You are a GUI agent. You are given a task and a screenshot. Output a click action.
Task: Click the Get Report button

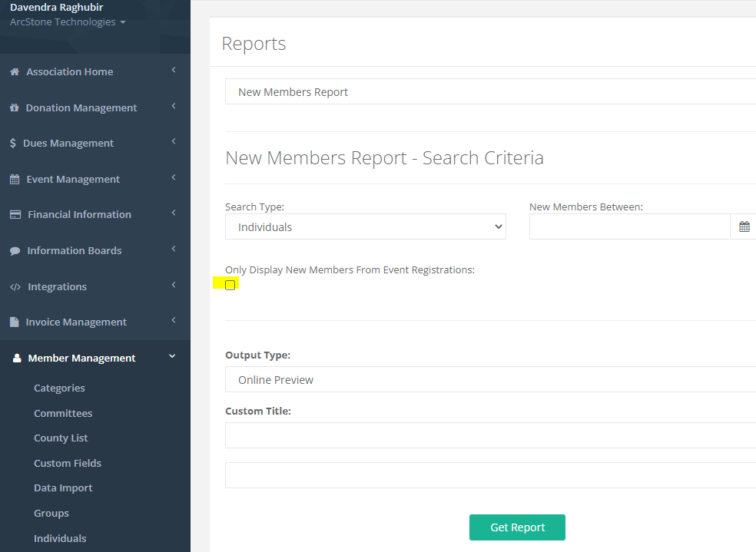click(x=517, y=527)
